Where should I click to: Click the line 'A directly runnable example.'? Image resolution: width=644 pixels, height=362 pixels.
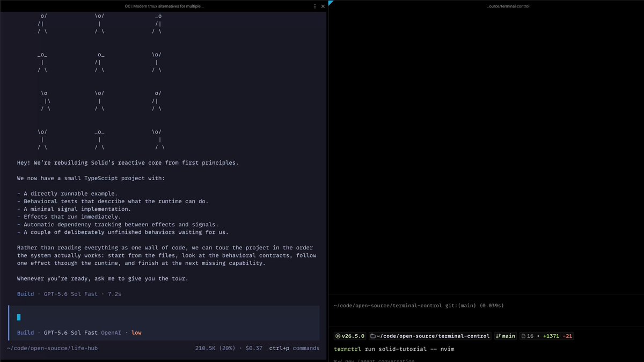click(67, 194)
